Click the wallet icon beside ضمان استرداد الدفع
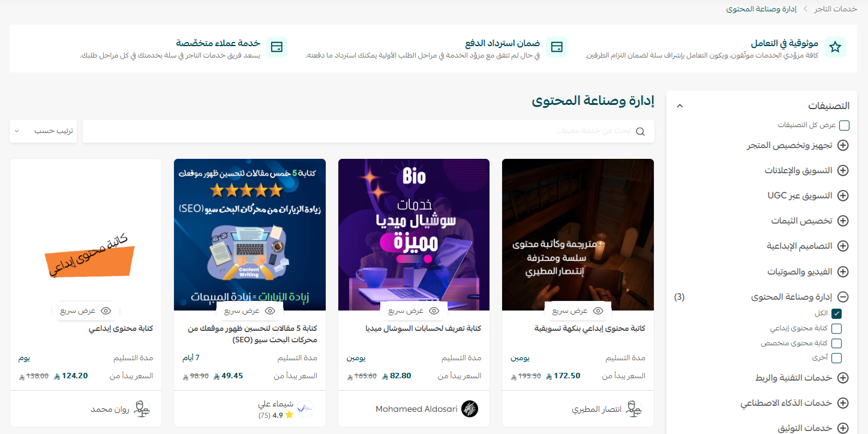868x434 pixels. [x=557, y=47]
